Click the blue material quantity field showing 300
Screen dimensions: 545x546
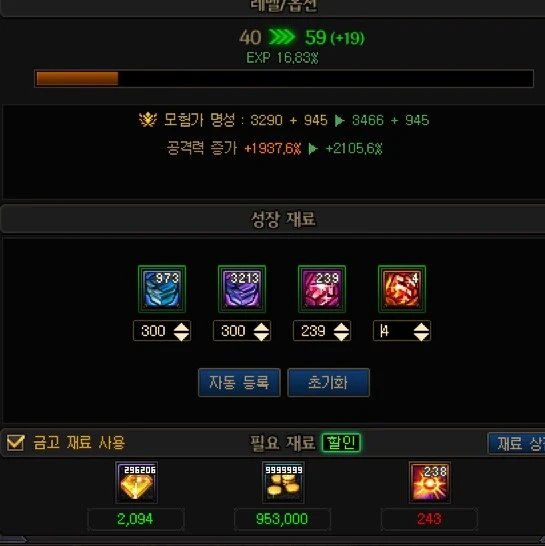coord(162,331)
